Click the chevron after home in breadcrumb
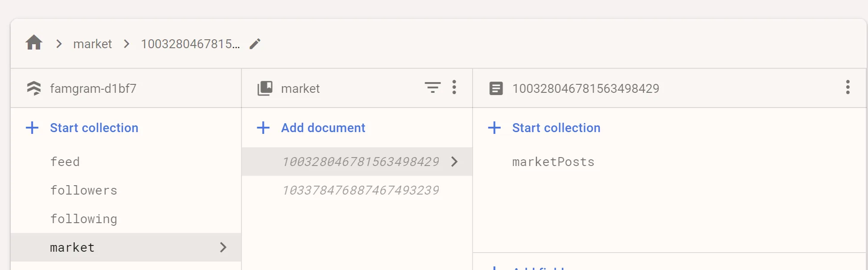 59,44
